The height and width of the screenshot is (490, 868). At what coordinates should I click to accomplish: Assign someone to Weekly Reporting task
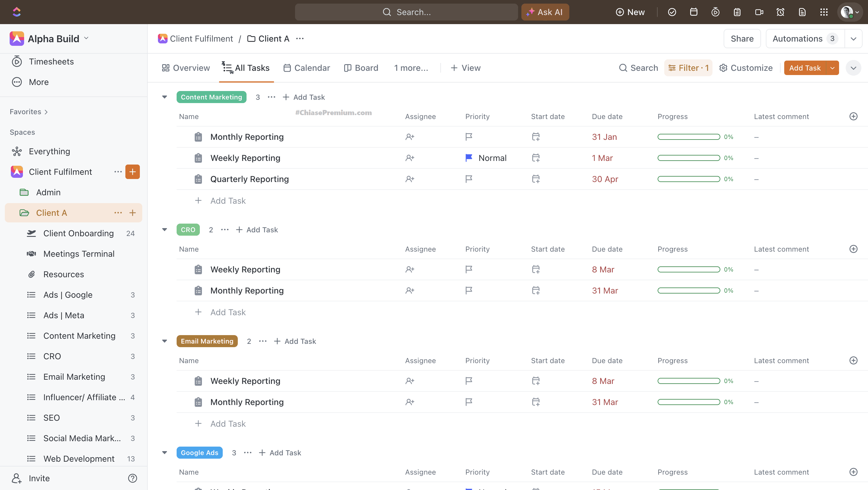(410, 158)
